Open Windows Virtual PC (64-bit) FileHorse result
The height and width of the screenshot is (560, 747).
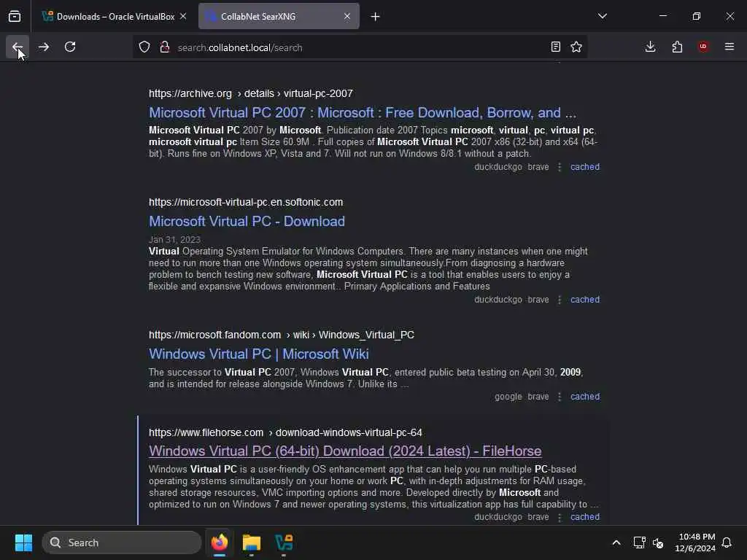pyautogui.click(x=345, y=451)
